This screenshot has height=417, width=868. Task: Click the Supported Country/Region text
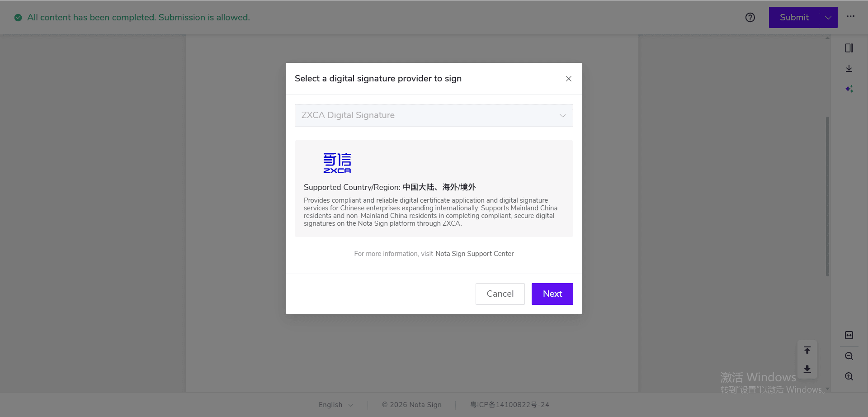click(390, 187)
